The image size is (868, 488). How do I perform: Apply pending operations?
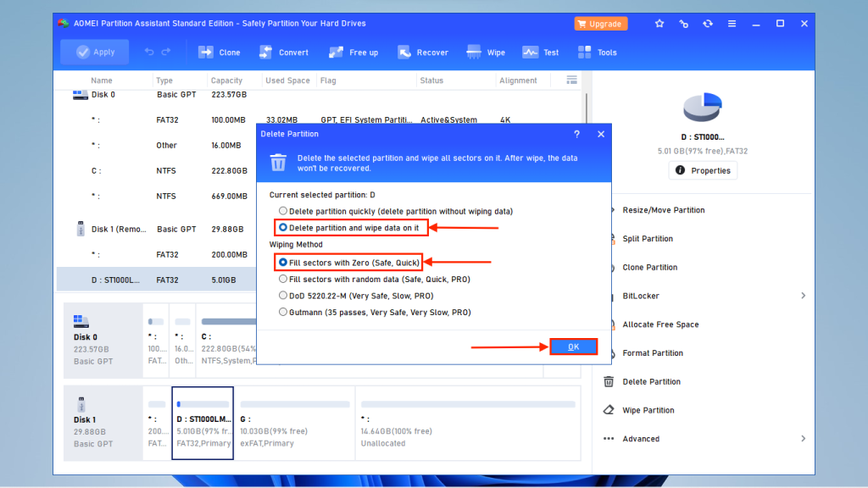(x=94, y=52)
